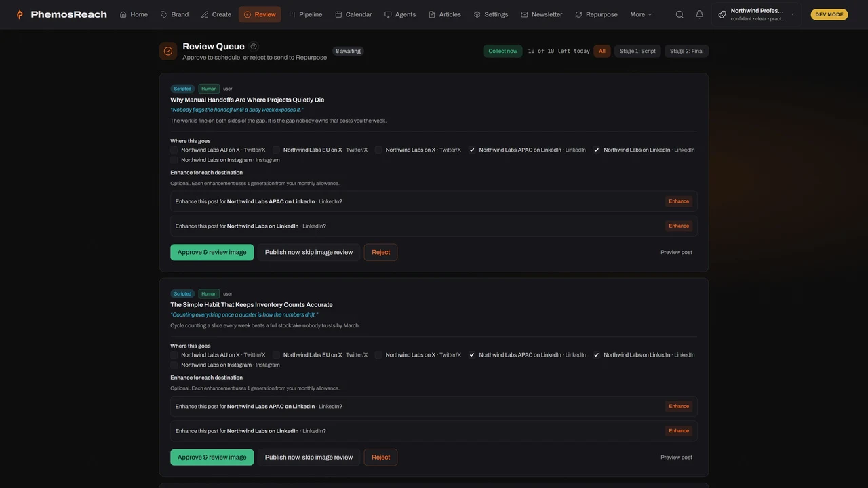This screenshot has height=488, width=868.
Task: Click the tag icon beside Brand
Action: pyautogui.click(x=164, y=14)
